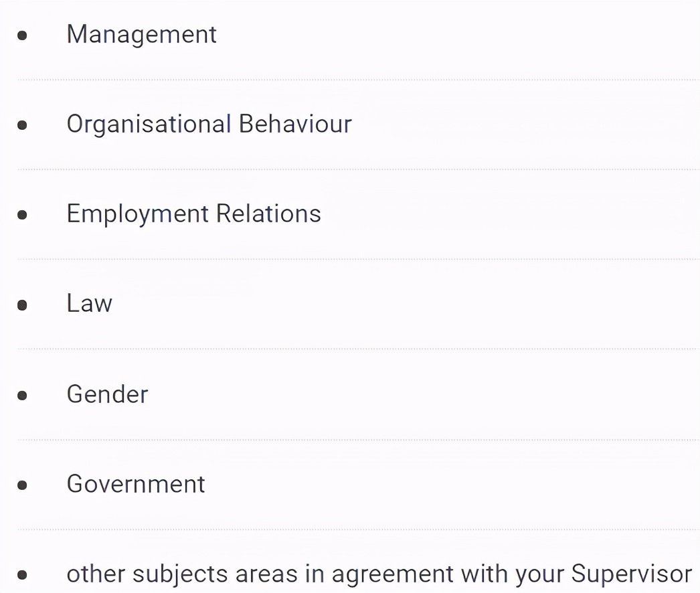Click the Employment Relations list item
Screen dimensions: 700x593
193,214
